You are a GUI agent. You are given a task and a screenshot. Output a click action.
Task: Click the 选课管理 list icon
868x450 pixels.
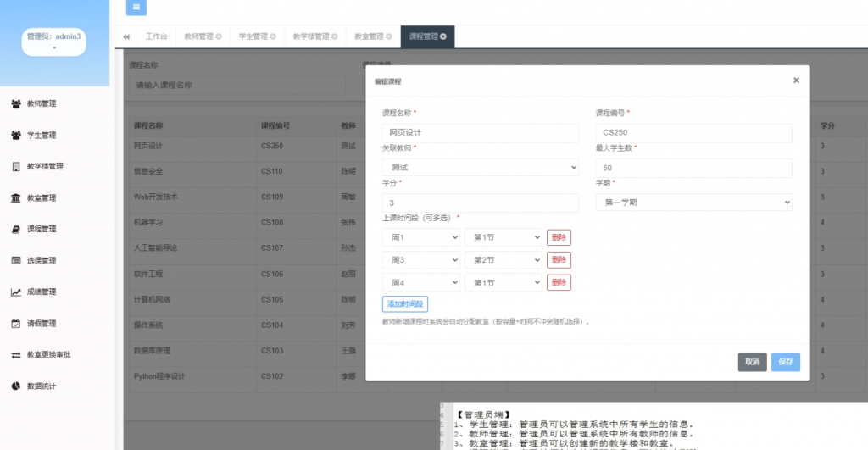tap(16, 261)
